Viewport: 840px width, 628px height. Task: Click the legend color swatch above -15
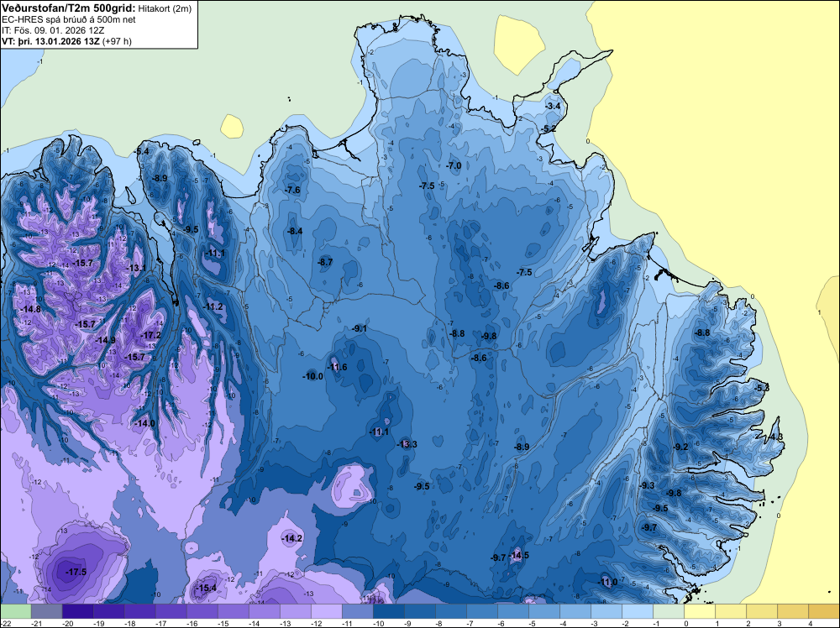click(233, 611)
